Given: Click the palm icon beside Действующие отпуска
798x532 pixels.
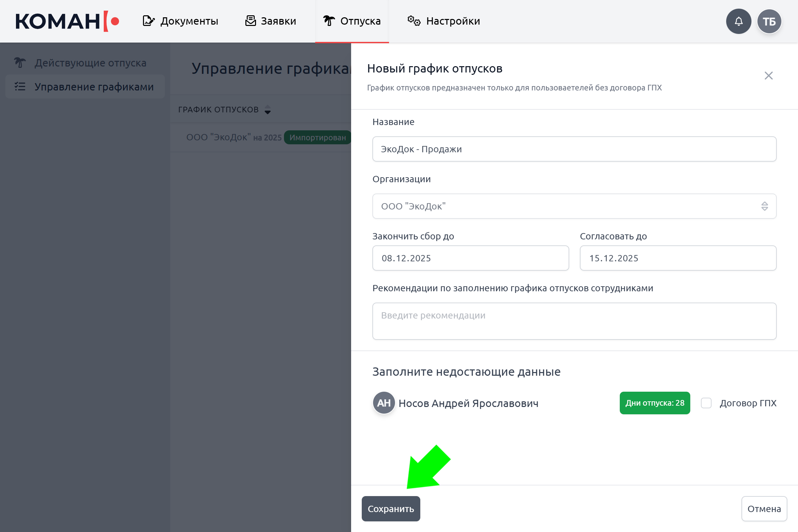Looking at the screenshot, I should 20,63.
